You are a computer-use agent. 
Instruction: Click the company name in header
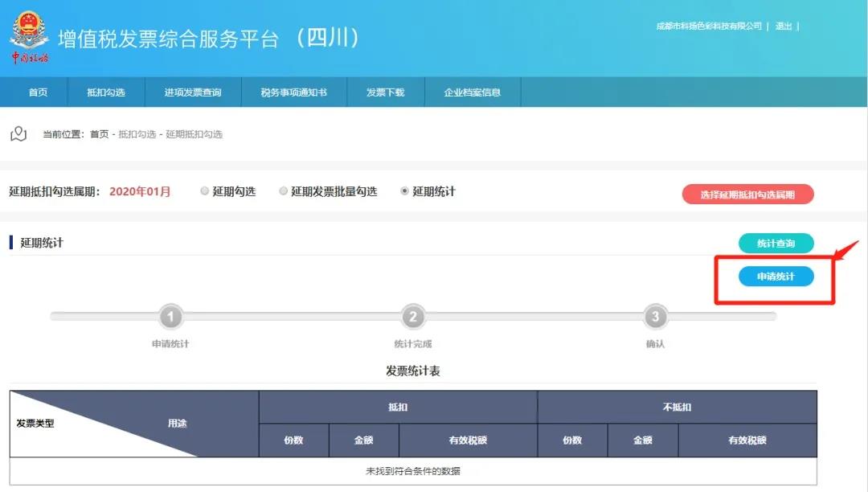click(x=708, y=27)
